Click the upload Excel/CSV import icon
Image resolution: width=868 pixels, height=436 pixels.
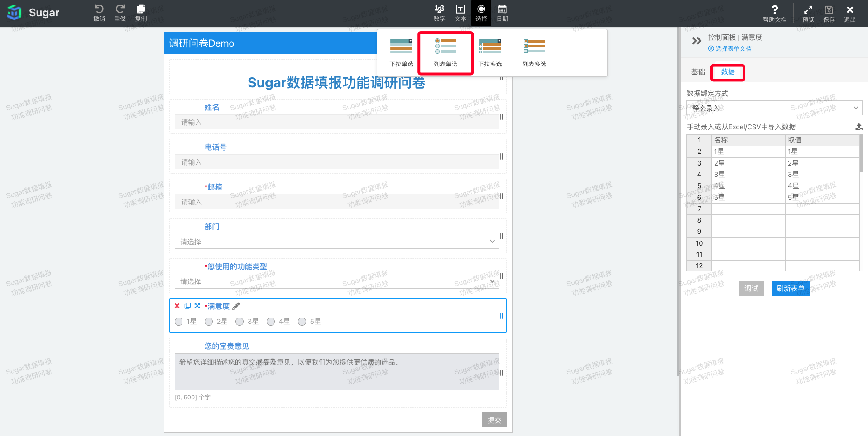pos(858,127)
